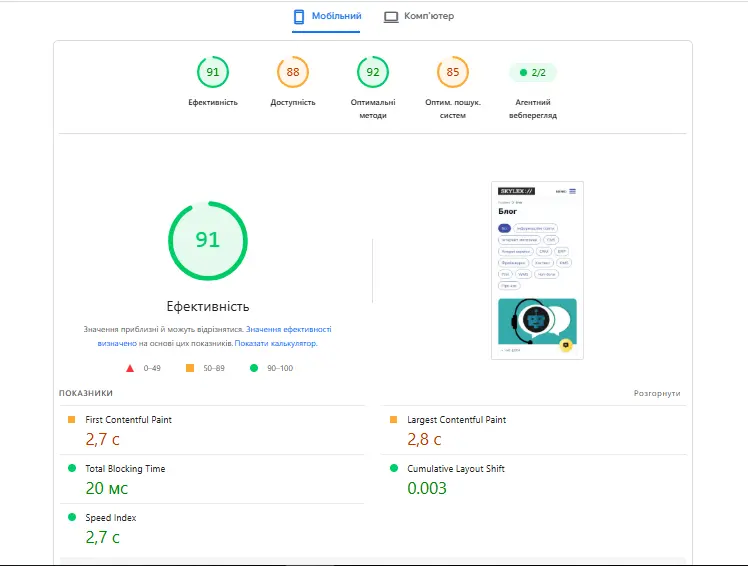Open the Доступність score gauge 88
Image resolution: width=748 pixels, height=566 pixels.
293,72
